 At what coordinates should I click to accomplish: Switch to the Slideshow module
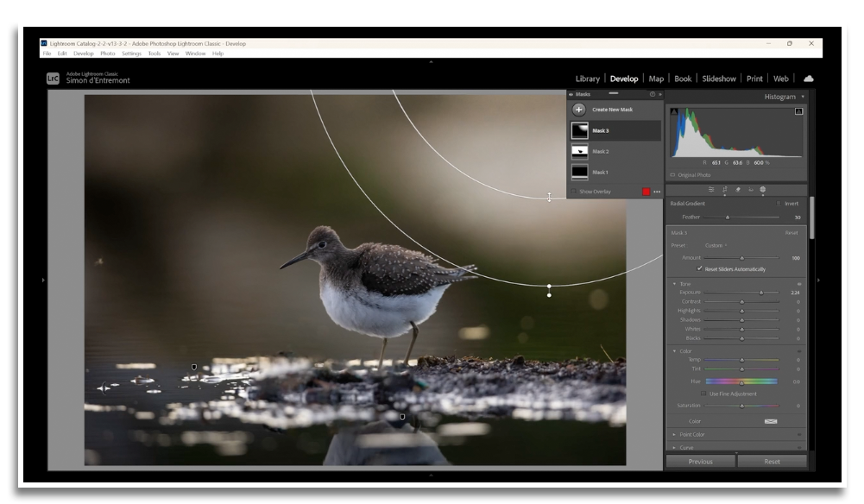pos(718,79)
